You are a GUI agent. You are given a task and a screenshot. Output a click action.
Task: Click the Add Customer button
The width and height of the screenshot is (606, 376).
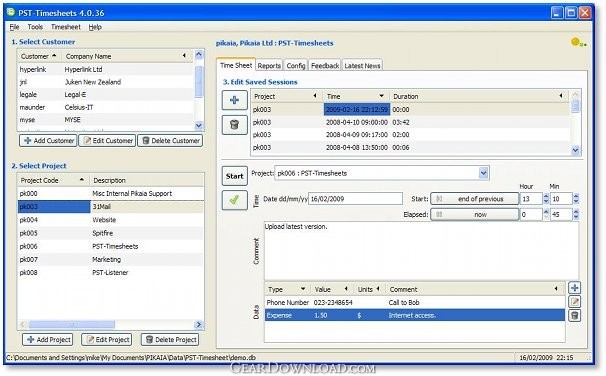pos(48,141)
